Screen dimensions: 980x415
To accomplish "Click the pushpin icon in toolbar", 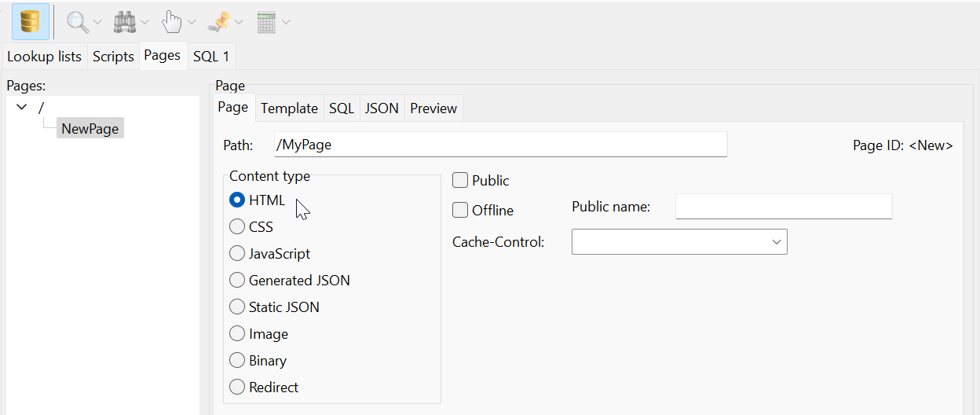I will [218, 22].
